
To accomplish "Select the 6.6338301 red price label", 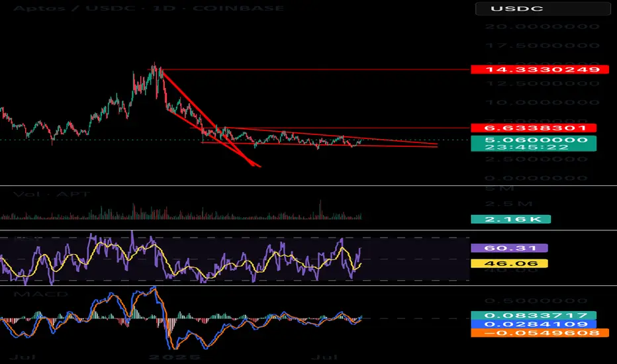I will click(534, 128).
